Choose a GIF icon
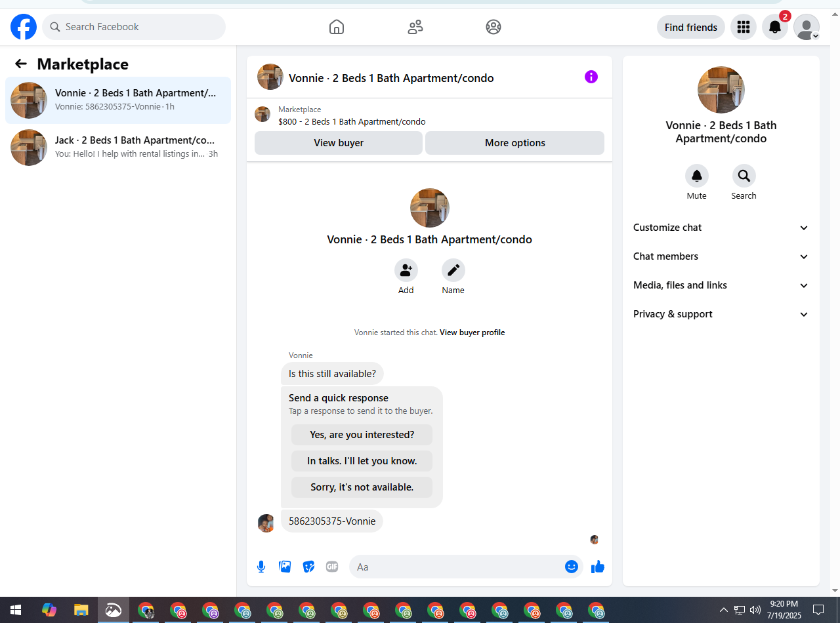This screenshot has width=840, height=623. pos(332,567)
